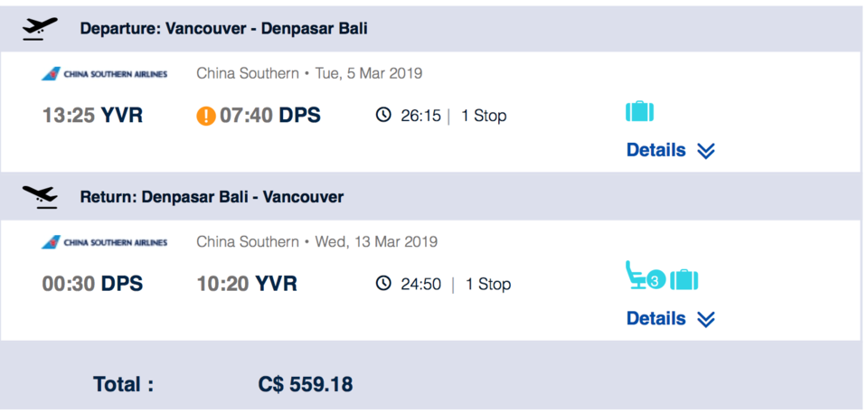
Task: Click the double chevron beside departure Details
Action: click(x=706, y=151)
